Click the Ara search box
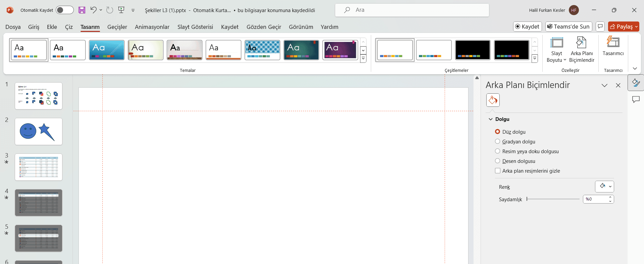This screenshot has height=264, width=644. pos(412,10)
